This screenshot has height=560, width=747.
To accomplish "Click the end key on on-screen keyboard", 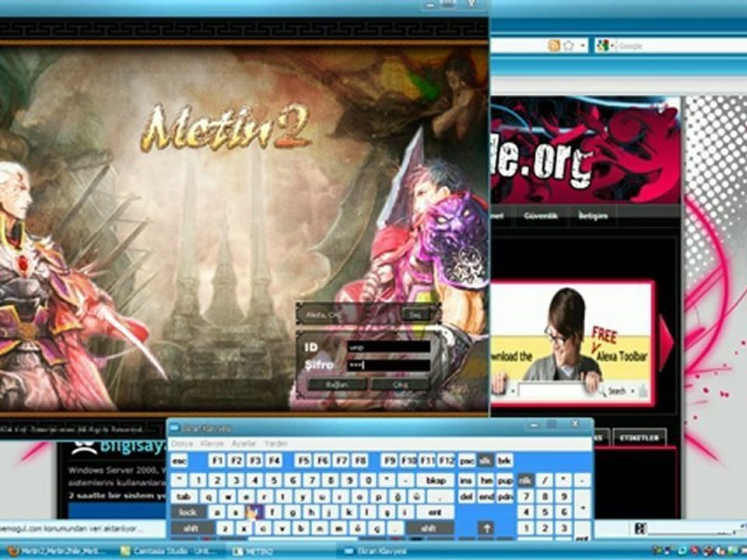I will pos(486,497).
